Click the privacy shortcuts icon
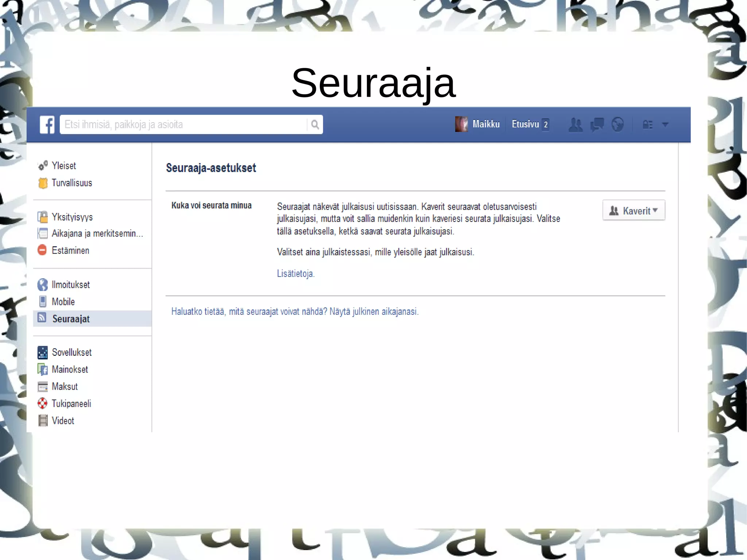747x560 pixels. [x=647, y=125]
